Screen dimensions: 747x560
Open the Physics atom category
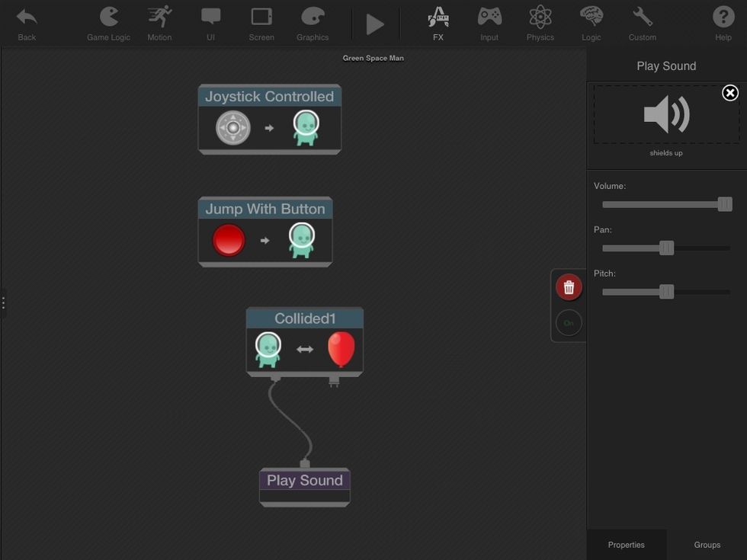click(x=540, y=23)
